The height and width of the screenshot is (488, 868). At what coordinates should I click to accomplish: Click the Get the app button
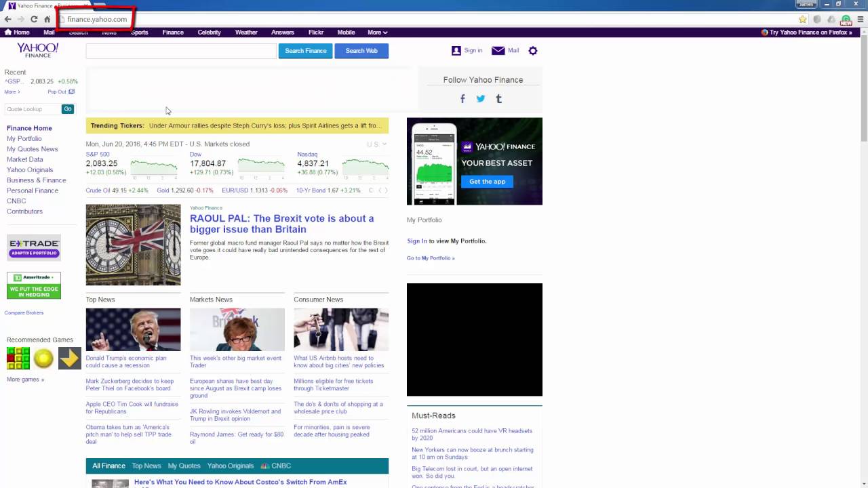click(488, 182)
